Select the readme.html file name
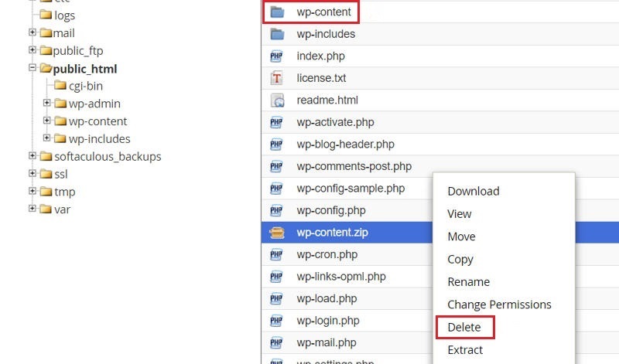The image size is (619, 364). click(x=327, y=100)
